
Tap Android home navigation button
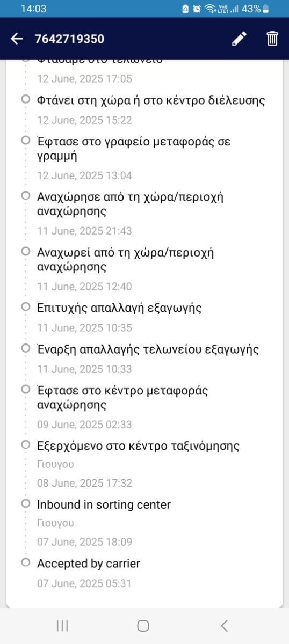[143, 626]
